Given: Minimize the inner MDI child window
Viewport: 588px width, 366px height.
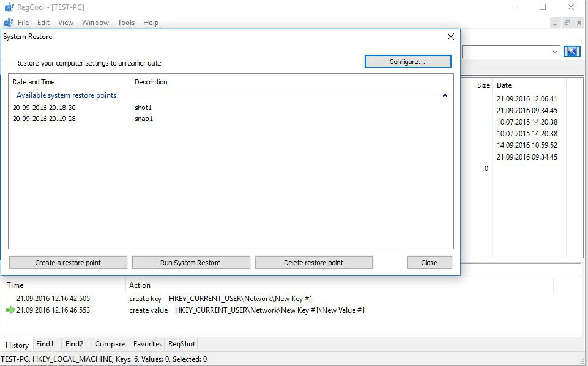Looking at the screenshot, I should click(555, 23).
